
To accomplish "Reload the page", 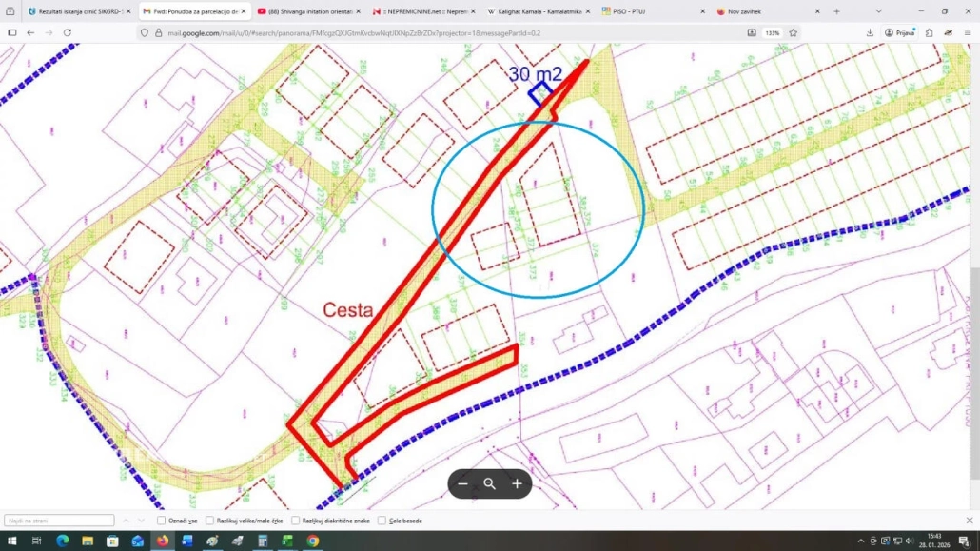I will [x=68, y=32].
